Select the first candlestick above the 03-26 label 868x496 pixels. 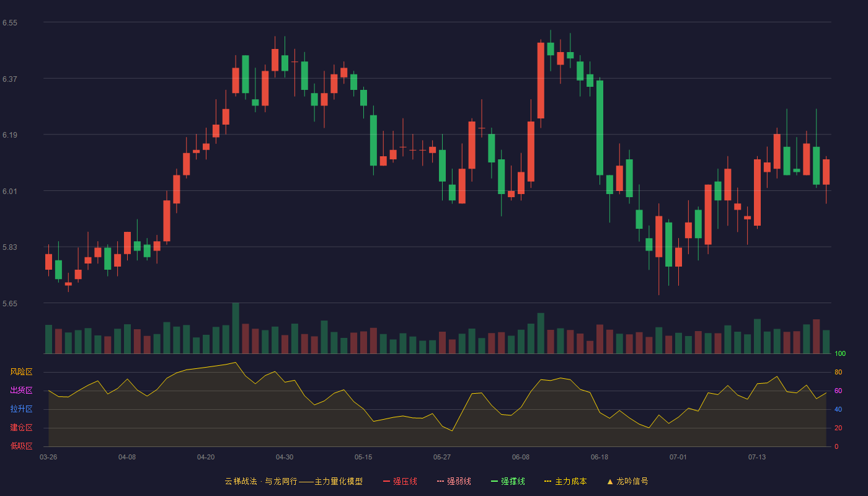point(48,261)
